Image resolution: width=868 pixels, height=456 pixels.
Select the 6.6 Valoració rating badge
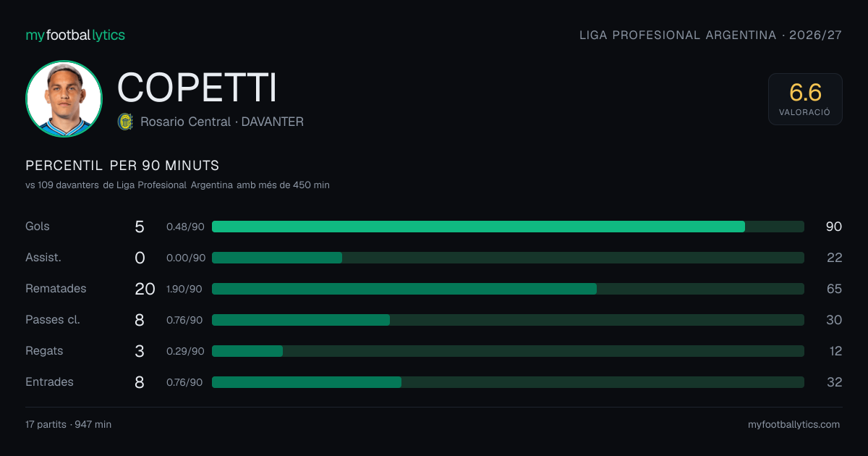click(x=805, y=99)
